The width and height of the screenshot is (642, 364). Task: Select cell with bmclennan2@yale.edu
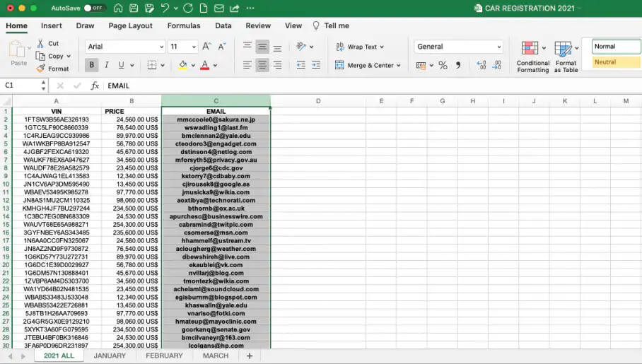216,136
